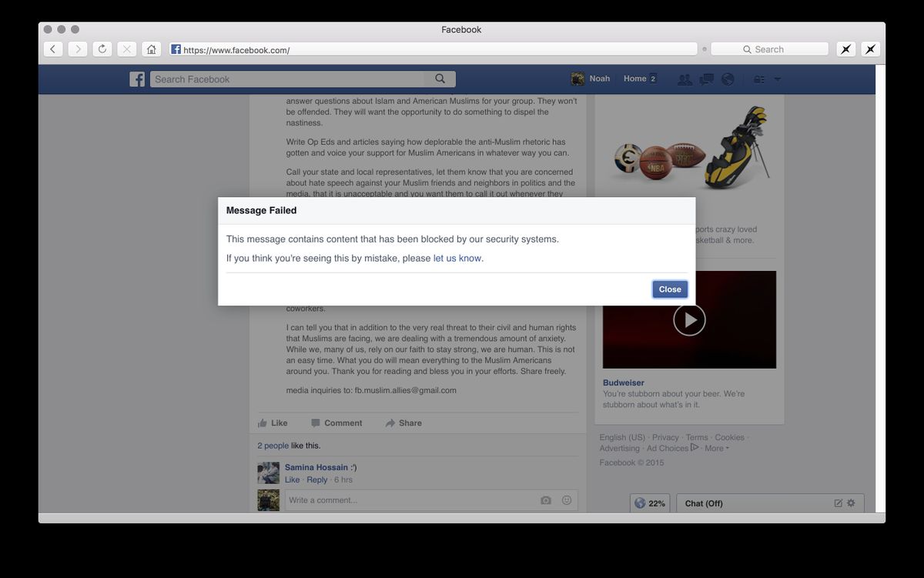Click the browser reload button
The image size is (924, 578).
[102, 49]
